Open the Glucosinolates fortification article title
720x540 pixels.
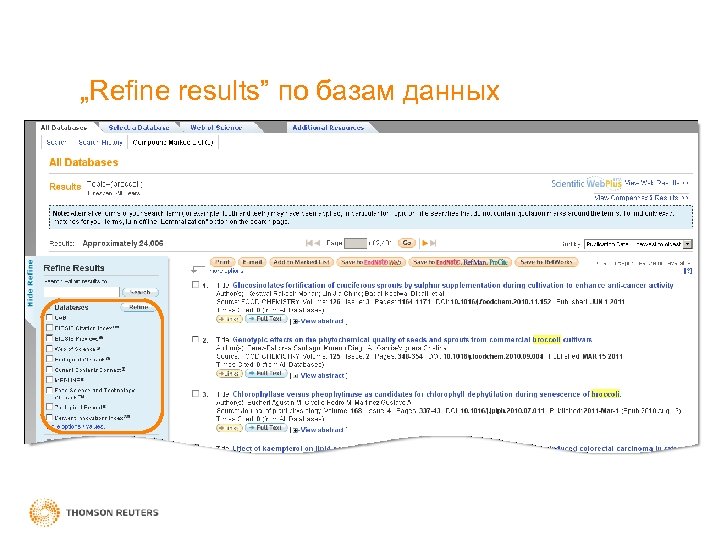coord(453,285)
